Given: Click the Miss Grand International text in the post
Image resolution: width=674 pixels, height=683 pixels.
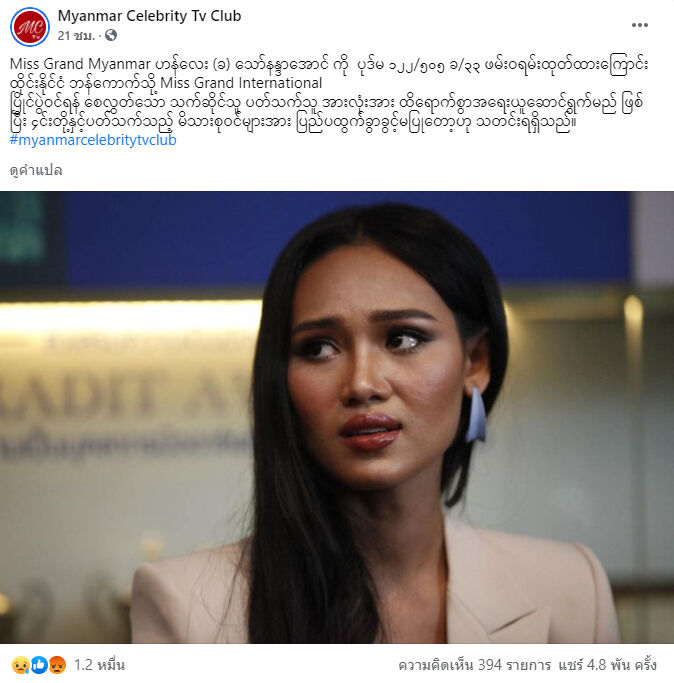Looking at the screenshot, I should pyautogui.click(x=241, y=83).
